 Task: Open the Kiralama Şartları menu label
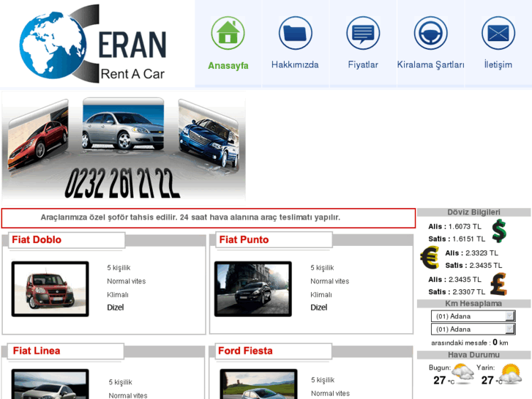coord(430,64)
